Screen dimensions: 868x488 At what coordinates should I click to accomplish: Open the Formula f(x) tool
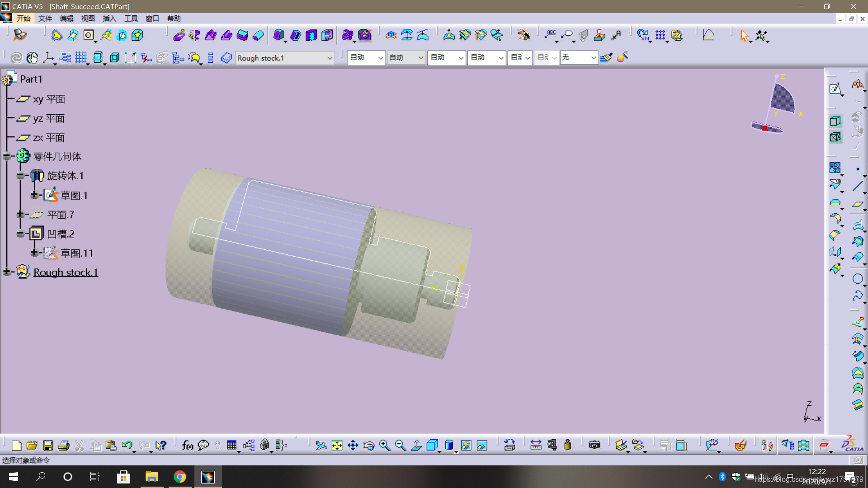tap(187, 446)
